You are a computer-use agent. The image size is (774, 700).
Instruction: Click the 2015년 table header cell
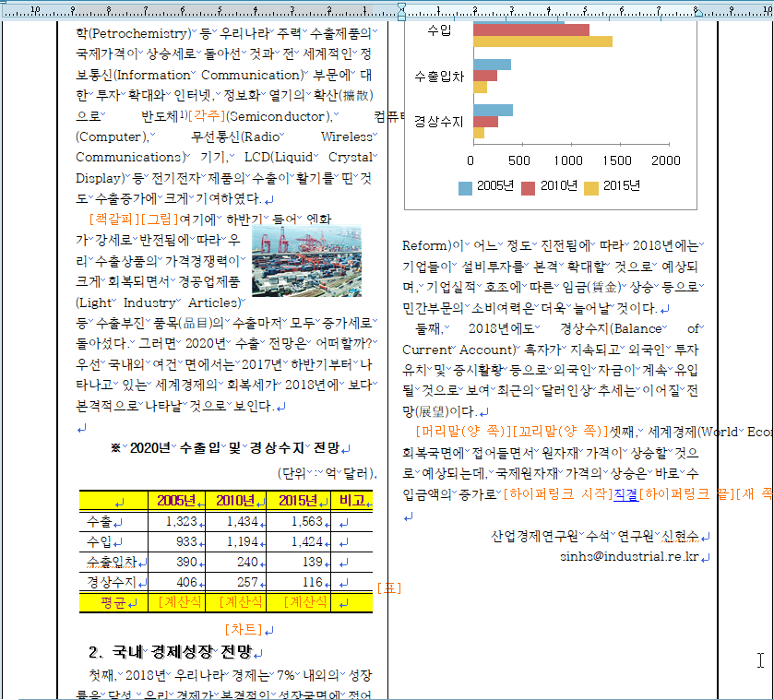tap(298, 501)
